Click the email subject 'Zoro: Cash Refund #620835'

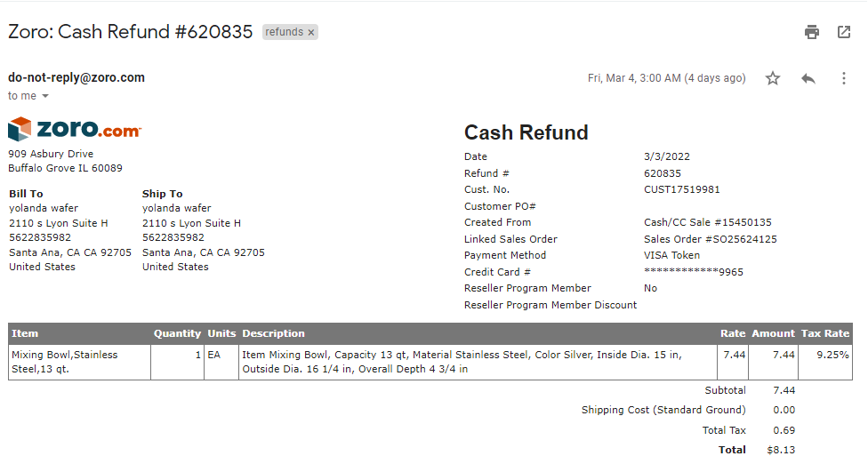coord(130,31)
